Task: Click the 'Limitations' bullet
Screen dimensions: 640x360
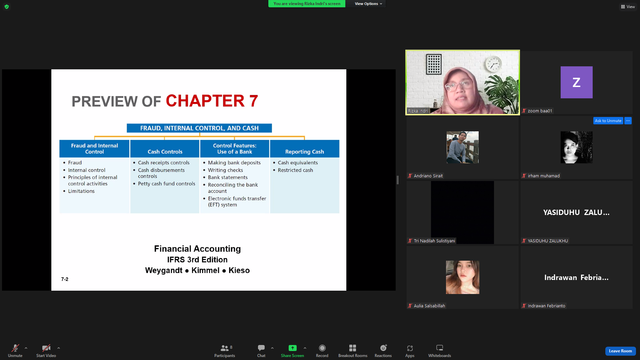Action: tap(81, 191)
